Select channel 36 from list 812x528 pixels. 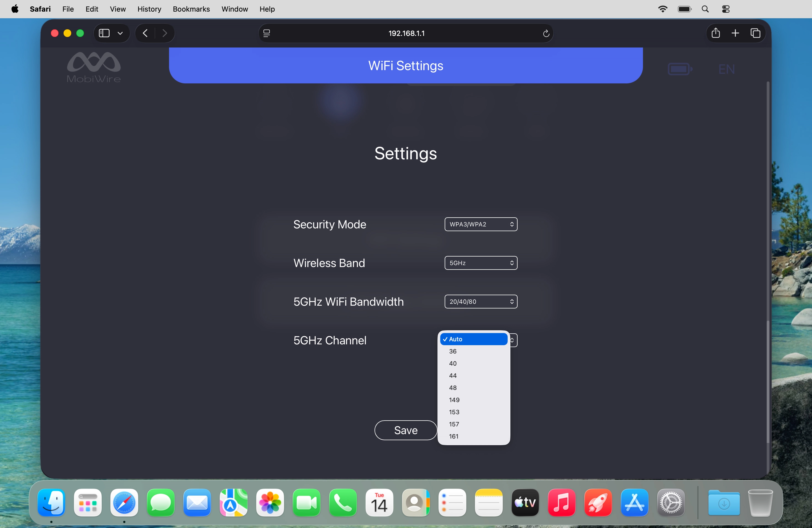coord(453,351)
